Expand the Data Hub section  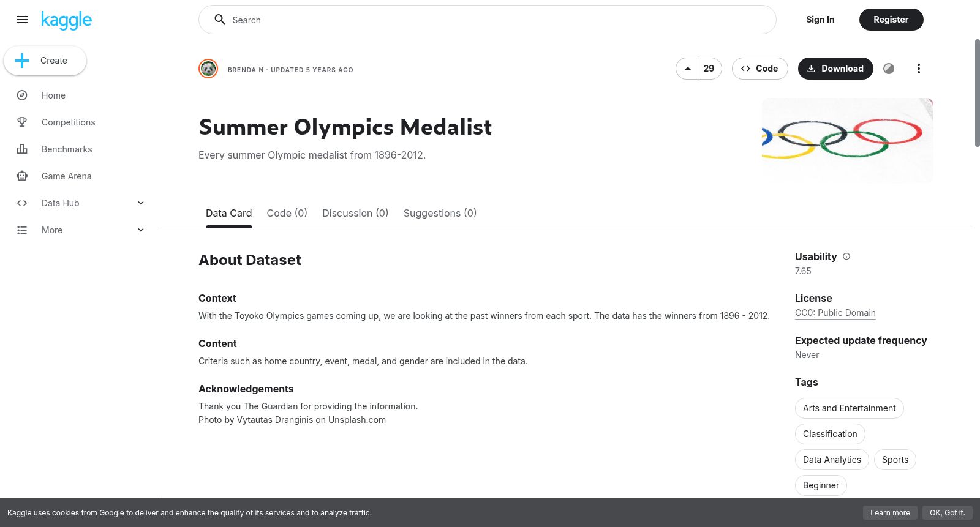[141, 203]
